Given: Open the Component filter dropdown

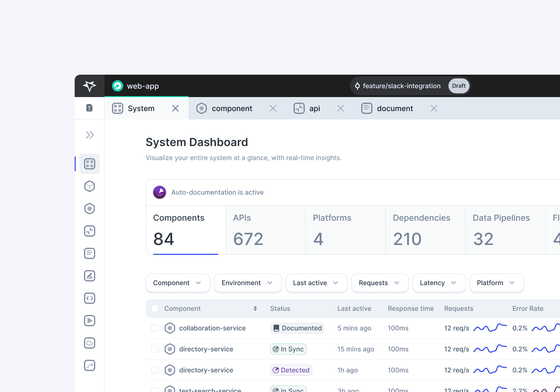Looking at the screenshot, I should tap(178, 283).
